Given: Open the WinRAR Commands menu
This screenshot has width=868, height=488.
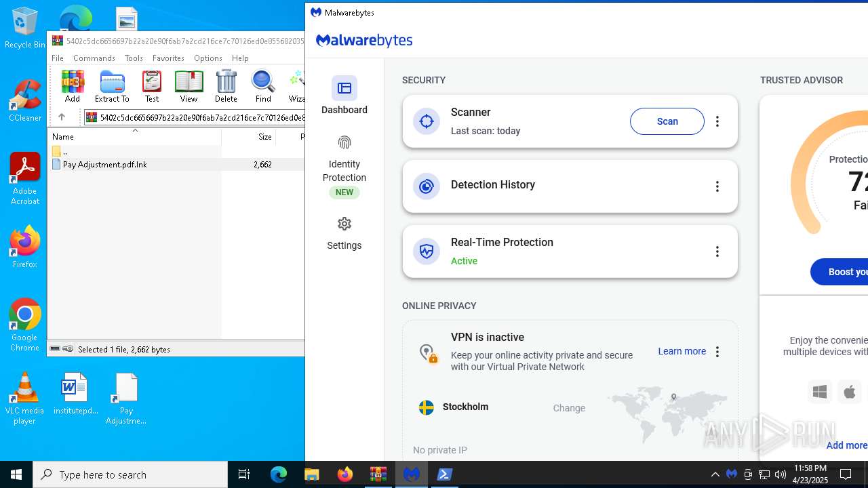Looking at the screenshot, I should pyautogui.click(x=94, y=58).
